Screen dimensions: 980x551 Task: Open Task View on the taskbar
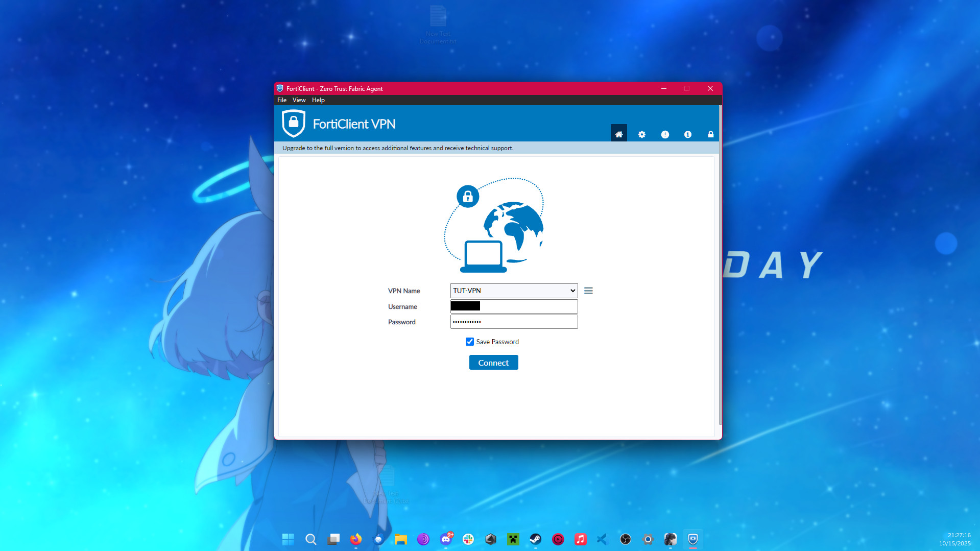pyautogui.click(x=333, y=539)
